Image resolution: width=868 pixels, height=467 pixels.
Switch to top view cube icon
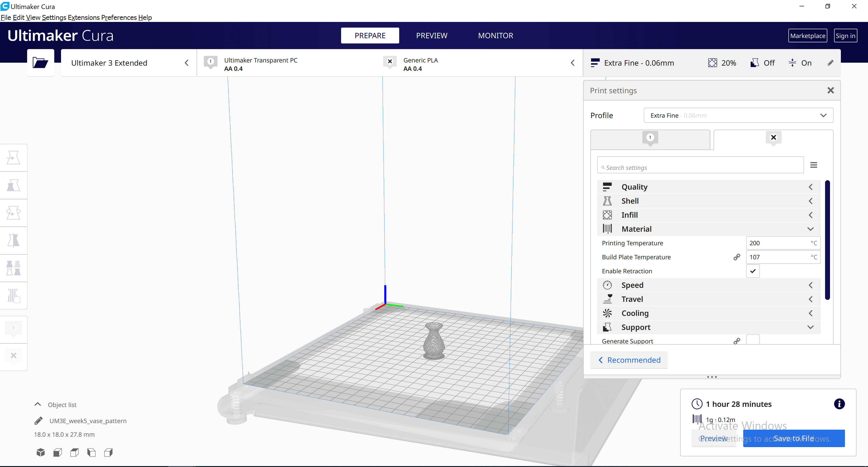tap(74, 453)
